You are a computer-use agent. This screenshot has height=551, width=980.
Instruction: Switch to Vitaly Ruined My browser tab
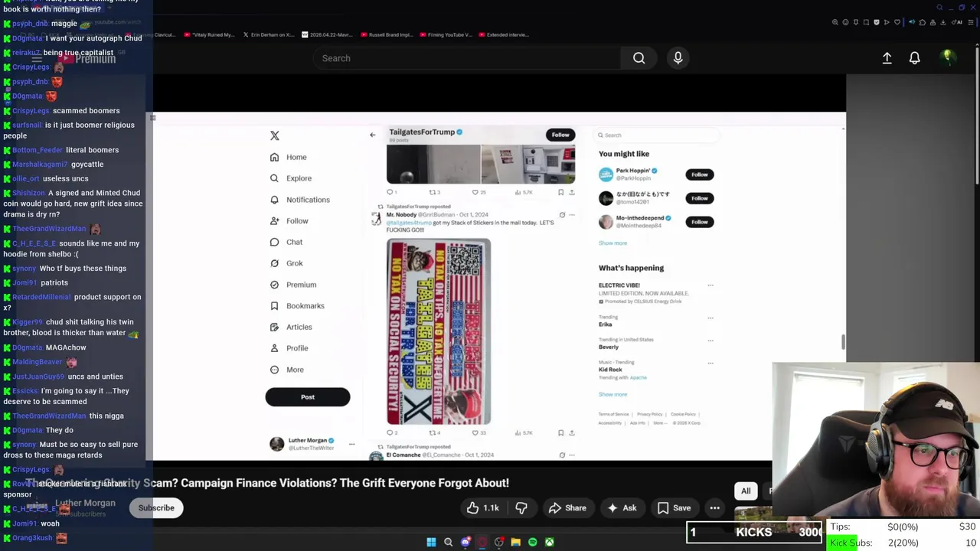pos(209,34)
